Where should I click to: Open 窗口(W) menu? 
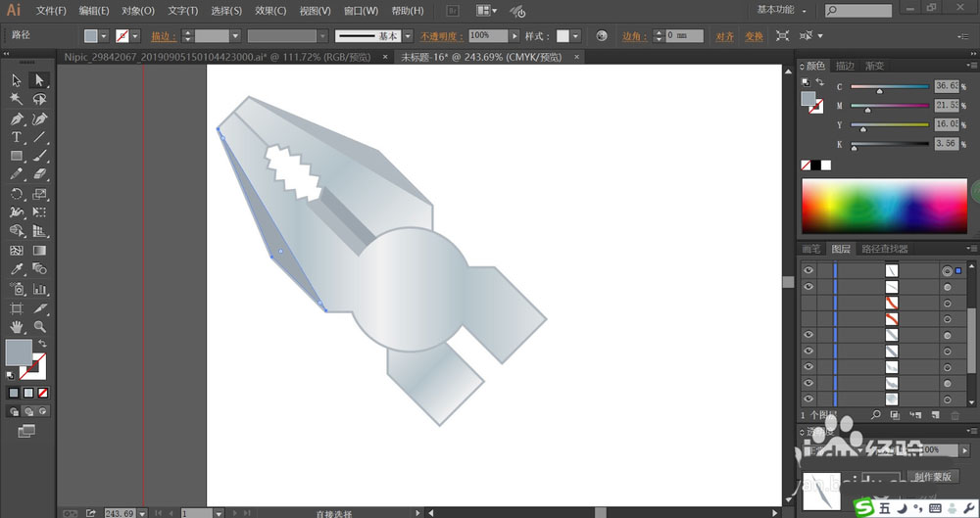pyautogui.click(x=362, y=11)
